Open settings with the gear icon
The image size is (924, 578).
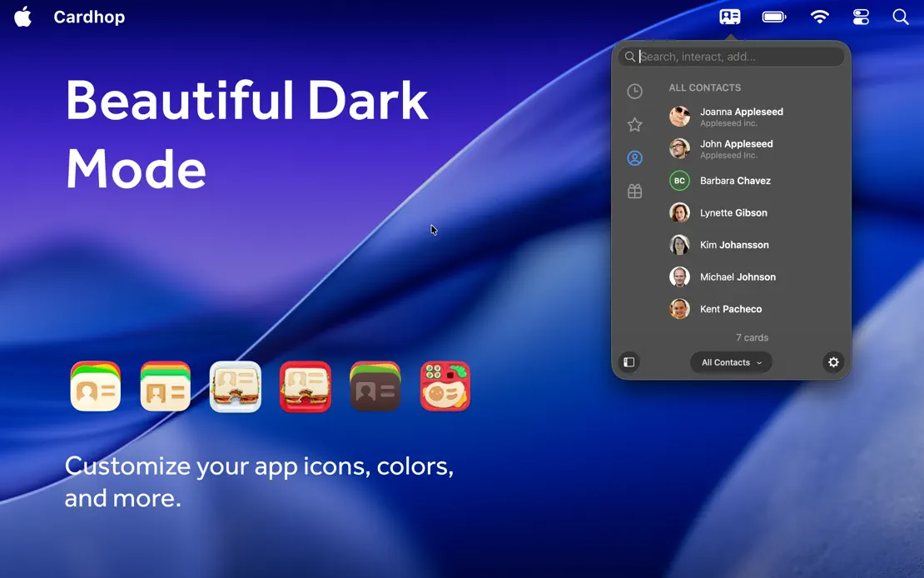[x=833, y=362]
